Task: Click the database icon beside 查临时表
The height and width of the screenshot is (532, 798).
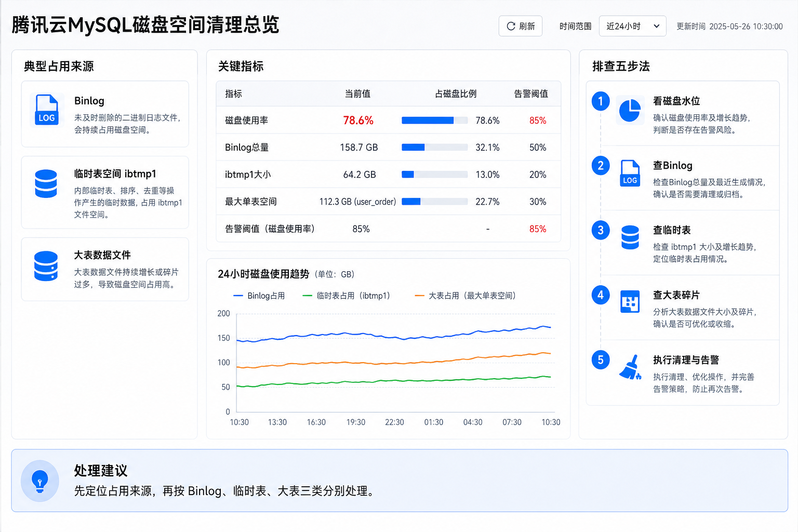Action: [x=630, y=237]
